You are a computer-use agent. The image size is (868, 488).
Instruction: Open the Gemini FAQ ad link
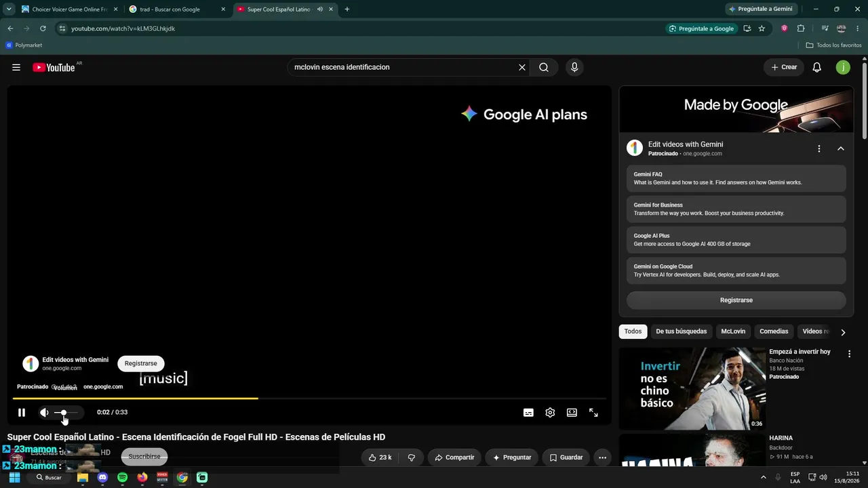(x=736, y=178)
